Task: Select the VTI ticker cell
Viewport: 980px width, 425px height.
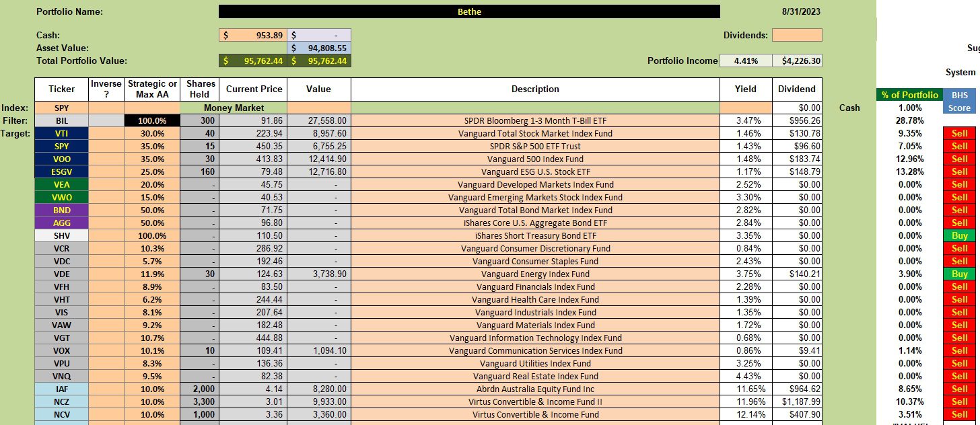Action: (62, 133)
